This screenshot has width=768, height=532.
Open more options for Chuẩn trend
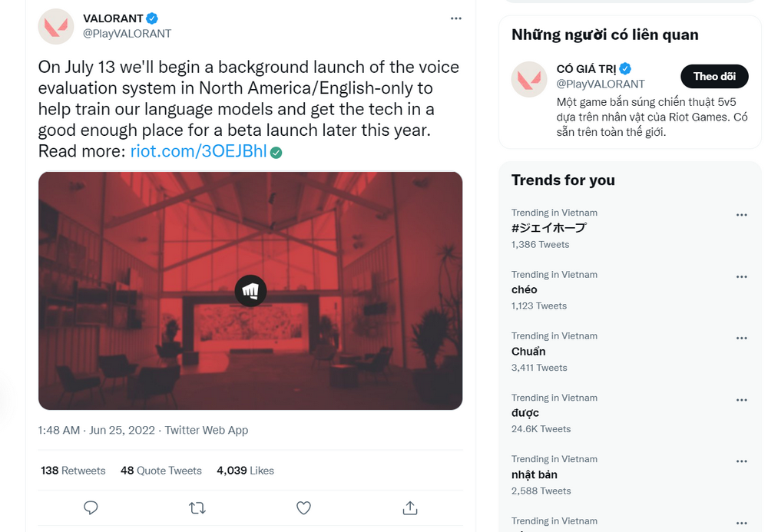pos(741,338)
